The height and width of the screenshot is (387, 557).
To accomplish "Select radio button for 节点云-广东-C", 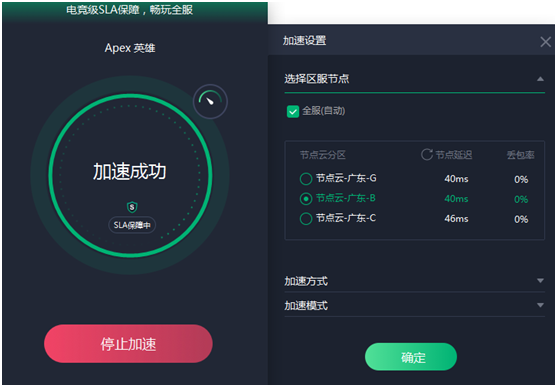I will [x=305, y=218].
